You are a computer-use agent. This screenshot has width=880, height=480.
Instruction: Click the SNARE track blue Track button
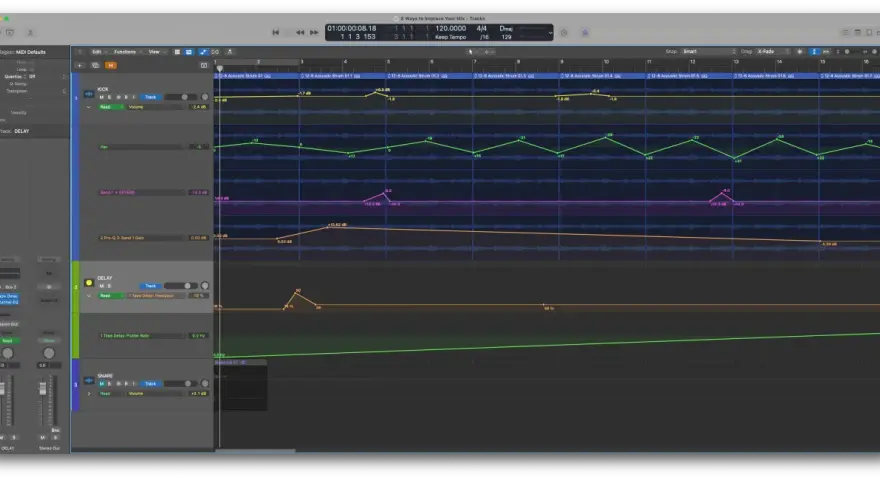[x=150, y=384]
